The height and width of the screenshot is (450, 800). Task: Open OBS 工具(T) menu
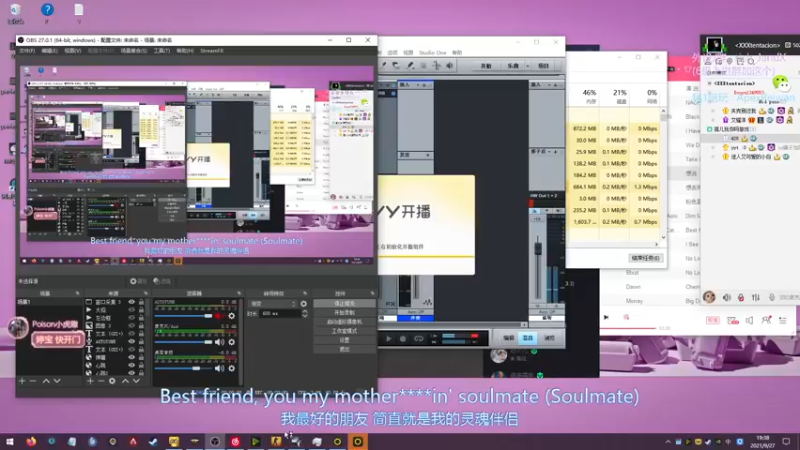pyautogui.click(x=162, y=51)
